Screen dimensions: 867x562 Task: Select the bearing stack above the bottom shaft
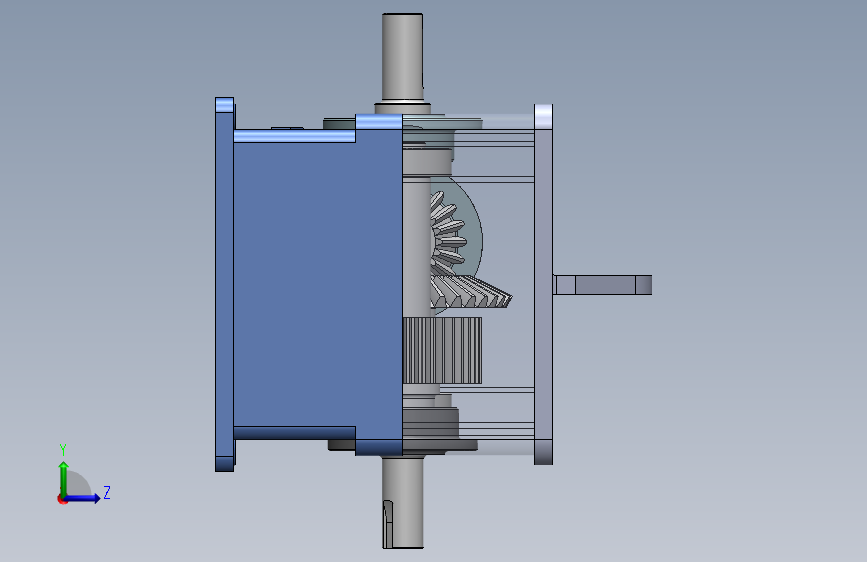[x=431, y=423]
